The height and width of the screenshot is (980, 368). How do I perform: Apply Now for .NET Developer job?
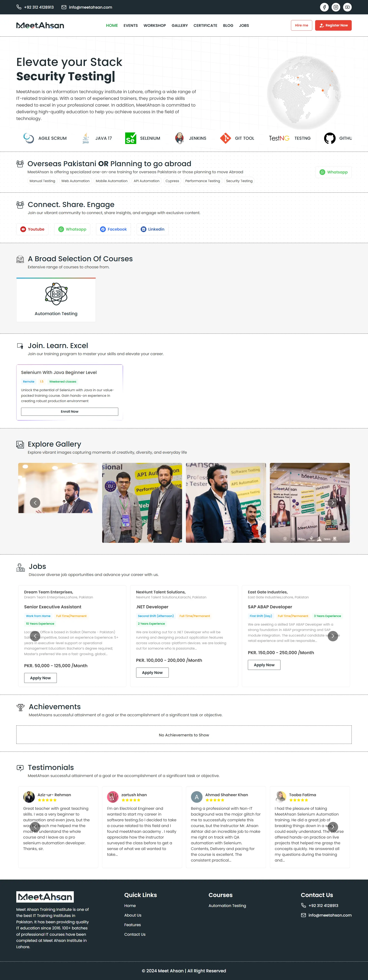pyautogui.click(x=152, y=673)
